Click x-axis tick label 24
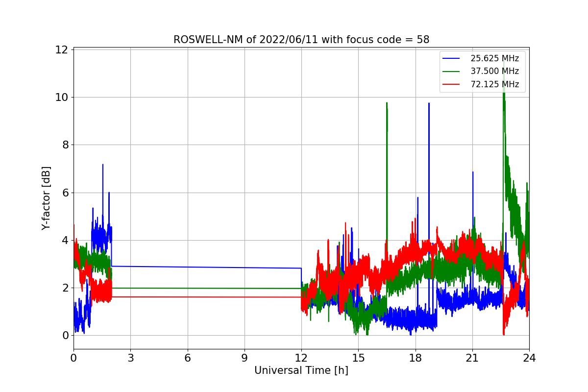This screenshot has width=588, height=392. tap(529, 358)
